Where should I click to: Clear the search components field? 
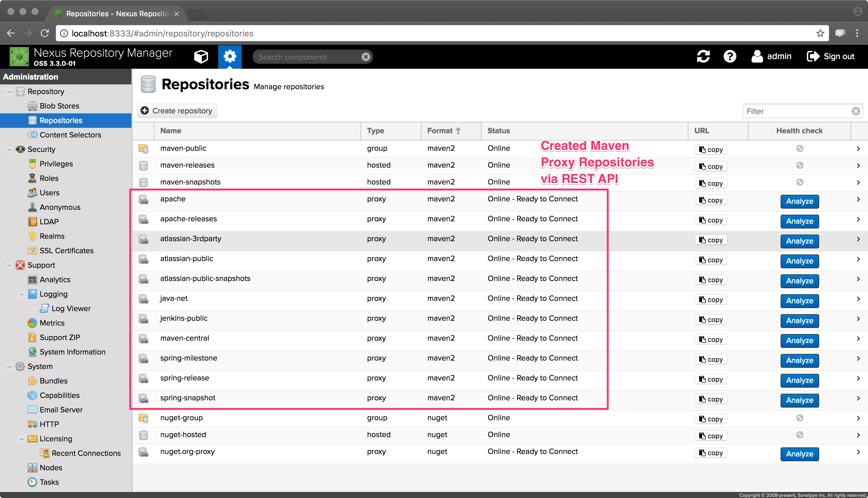pos(366,57)
